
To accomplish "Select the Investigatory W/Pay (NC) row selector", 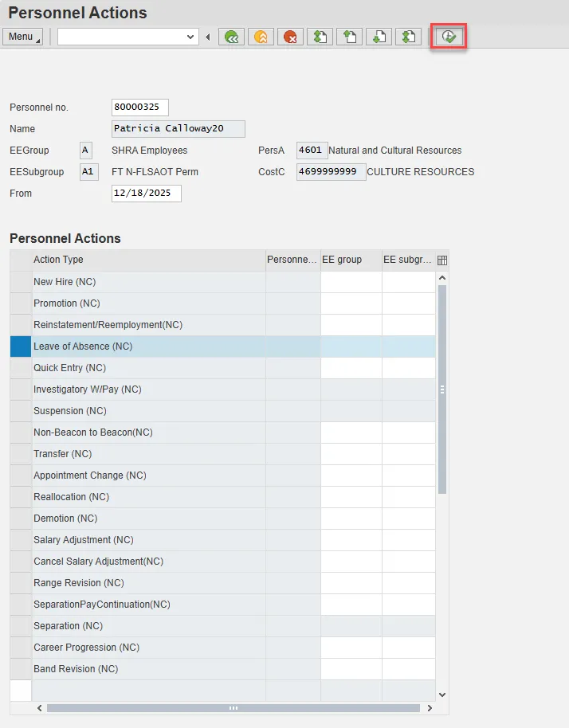I will 21,389.
